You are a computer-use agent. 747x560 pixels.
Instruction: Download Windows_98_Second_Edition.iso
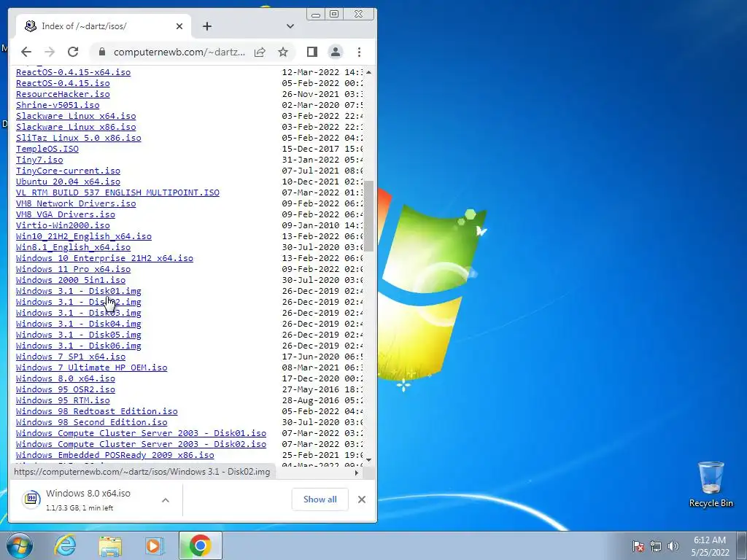click(91, 423)
